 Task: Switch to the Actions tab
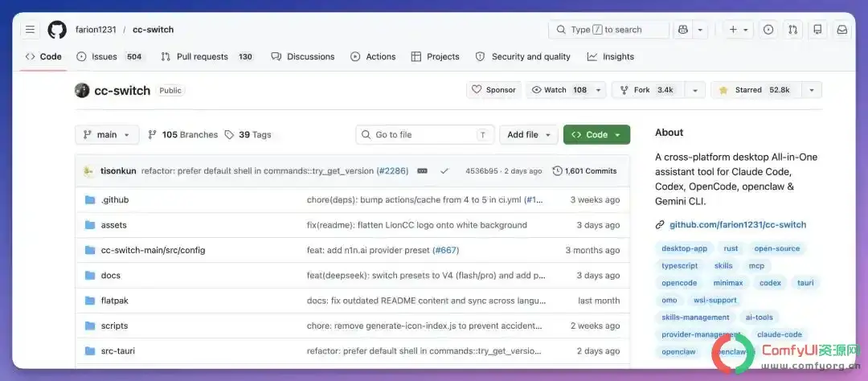point(373,56)
